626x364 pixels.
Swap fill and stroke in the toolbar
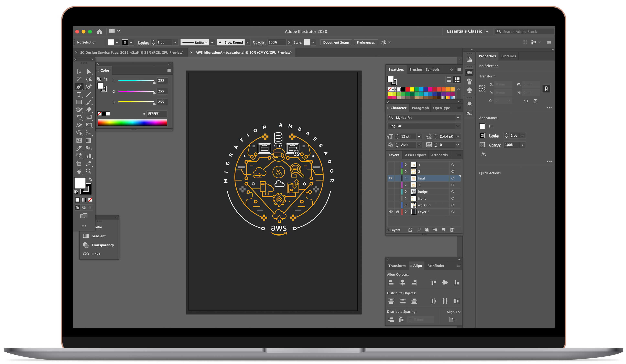90,179
